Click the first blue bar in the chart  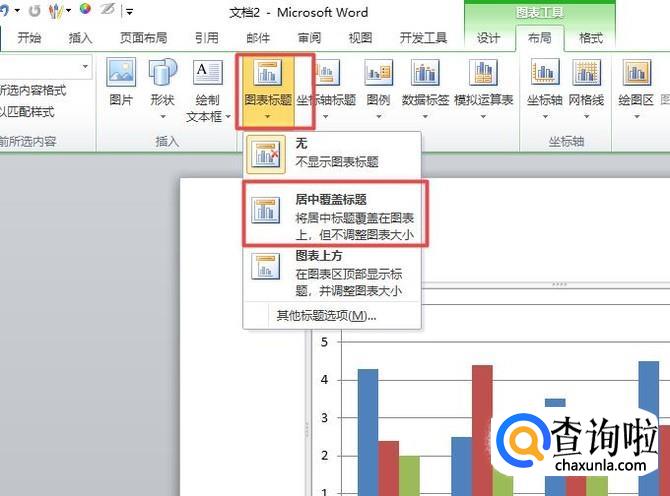click(x=368, y=432)
